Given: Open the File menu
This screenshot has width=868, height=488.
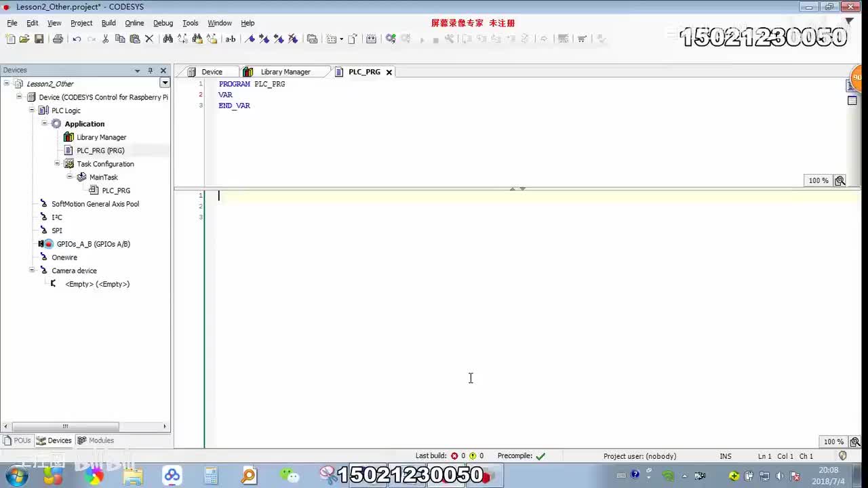Looking at the screenshot, I should click(x=12, y=23).
